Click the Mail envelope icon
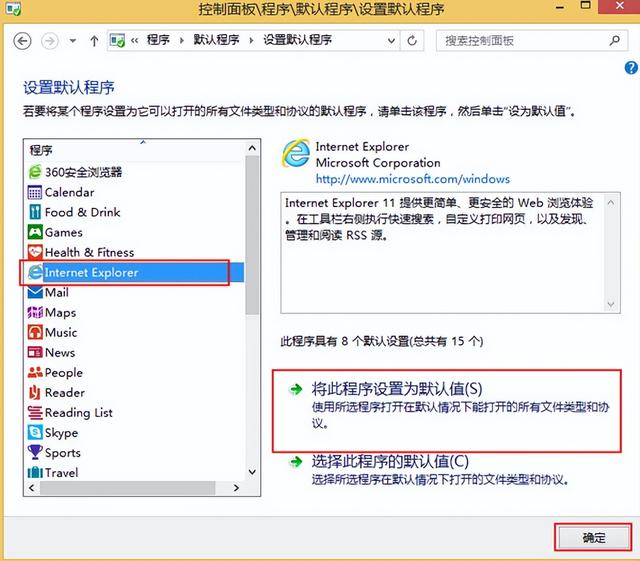 35,292
